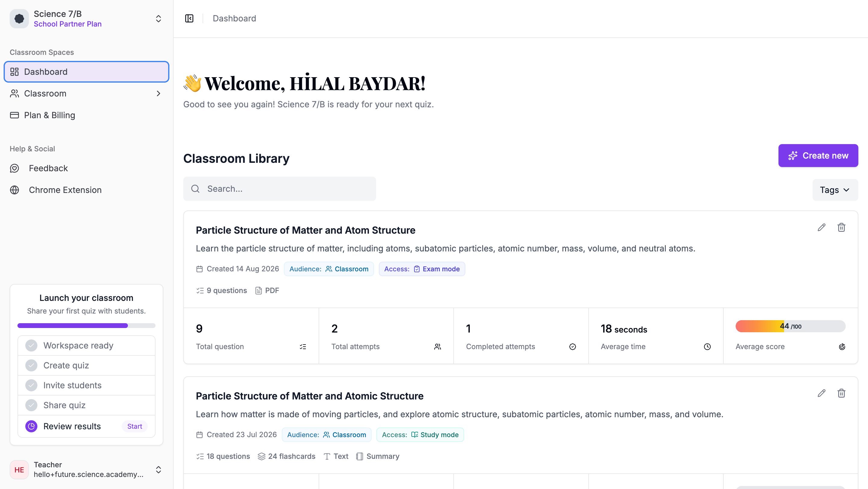Click the '18 seconds' average time value
Viewport: 868px width, 489px height.
click(x=624, y=329)
